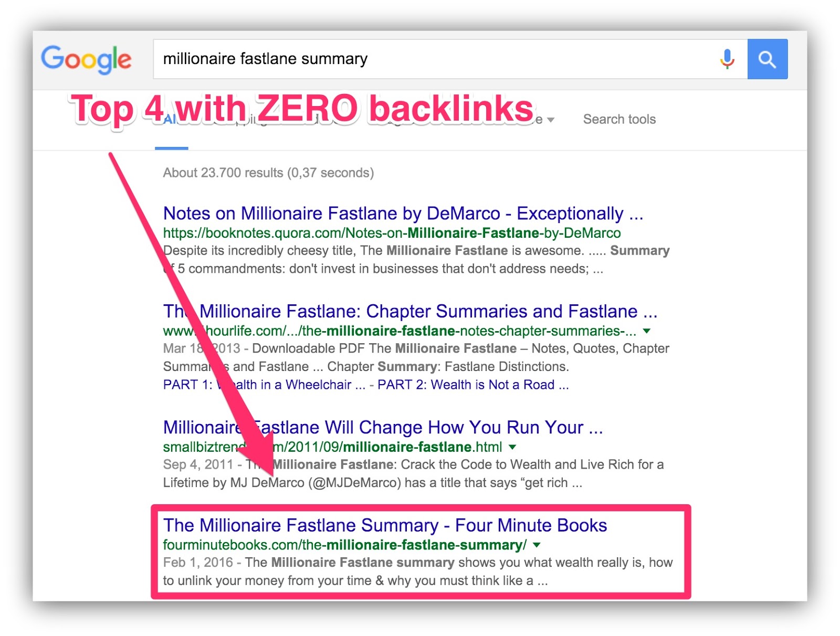This screenshot has width=840, height=636.
Task: Open Millionaire Fastlane Will Change How You Run result
Action: 383,427
